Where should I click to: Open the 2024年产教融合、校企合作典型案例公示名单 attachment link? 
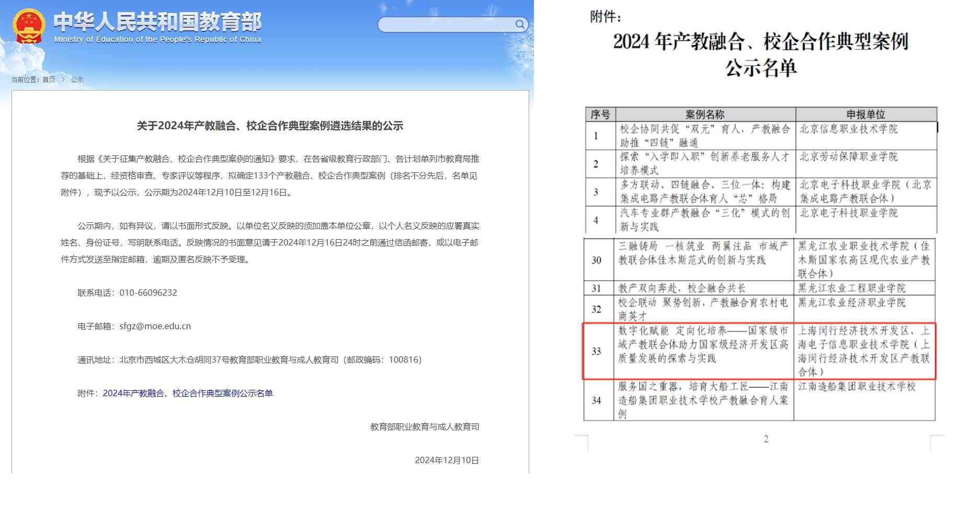(188, 393)
